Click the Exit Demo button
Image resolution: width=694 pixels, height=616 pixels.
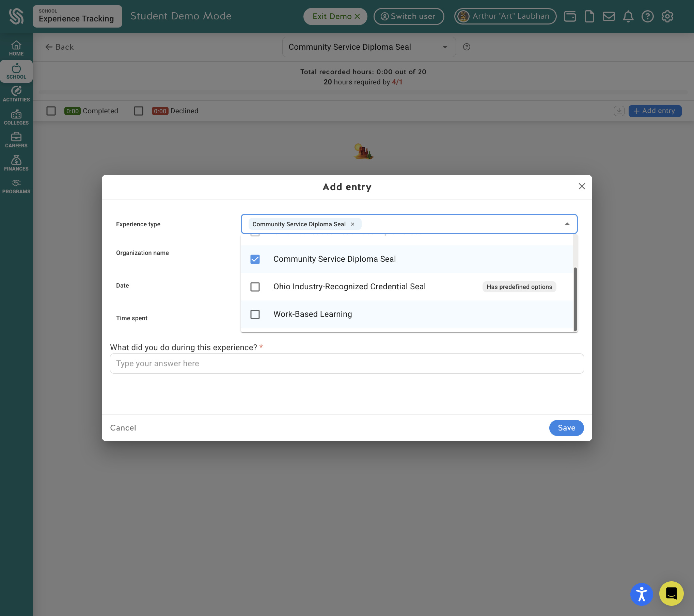[335, 16]
